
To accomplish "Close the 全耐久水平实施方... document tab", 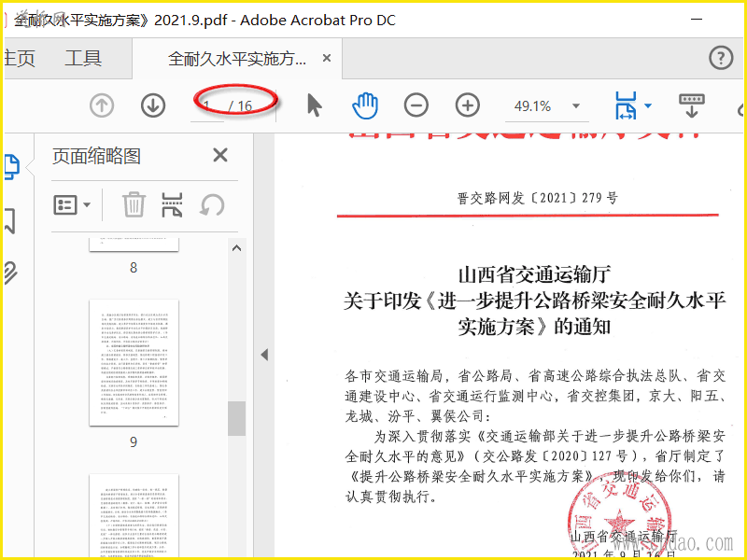I will coord(327,58).
